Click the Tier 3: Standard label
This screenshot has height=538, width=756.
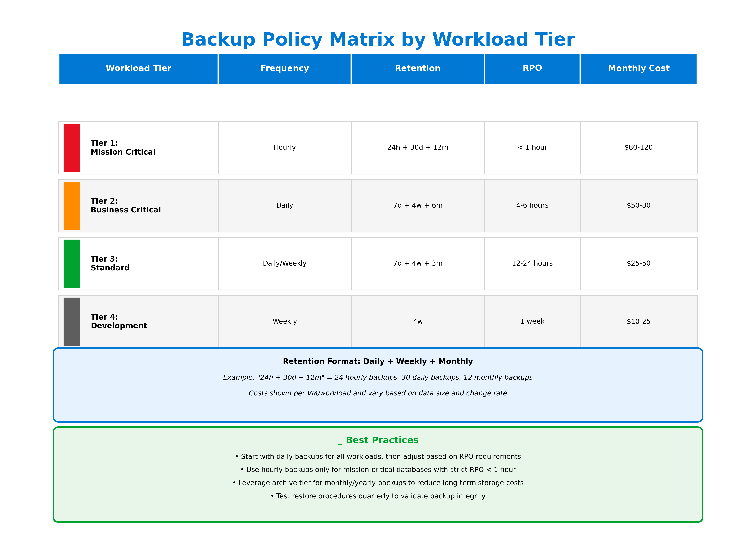pos(110,263)
